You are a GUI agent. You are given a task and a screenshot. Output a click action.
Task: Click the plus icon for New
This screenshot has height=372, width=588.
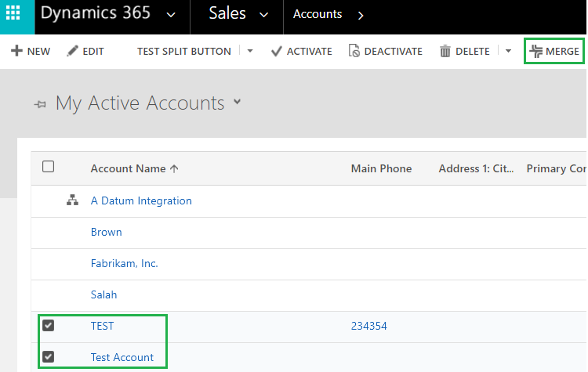[17, 51]
